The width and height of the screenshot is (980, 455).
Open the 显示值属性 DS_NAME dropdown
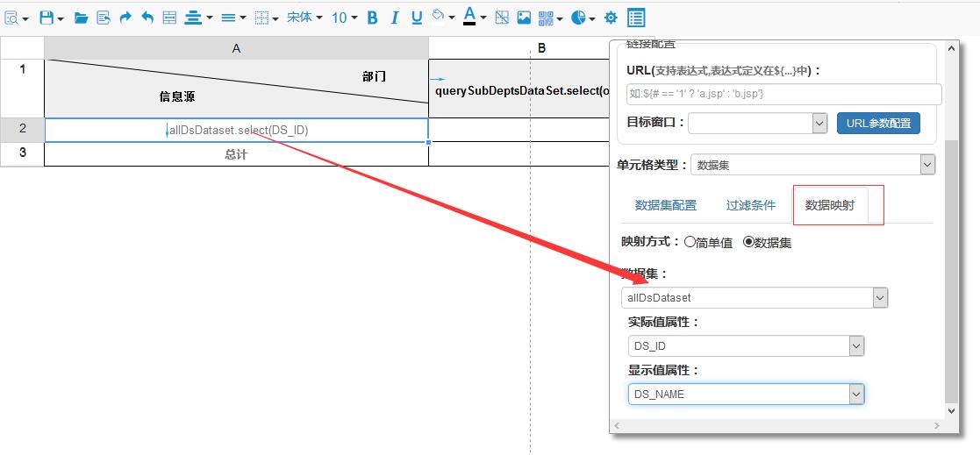point(856,395)
